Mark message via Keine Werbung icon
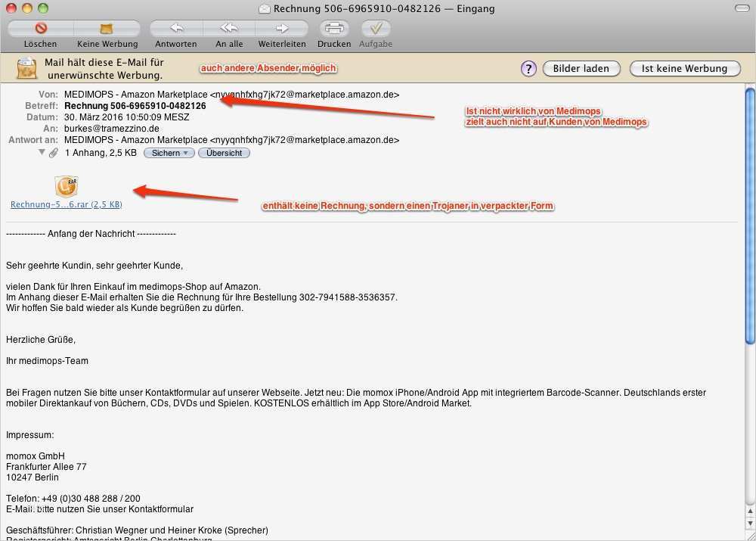Viewport: 756px width, 541px height. pos(107,29)
